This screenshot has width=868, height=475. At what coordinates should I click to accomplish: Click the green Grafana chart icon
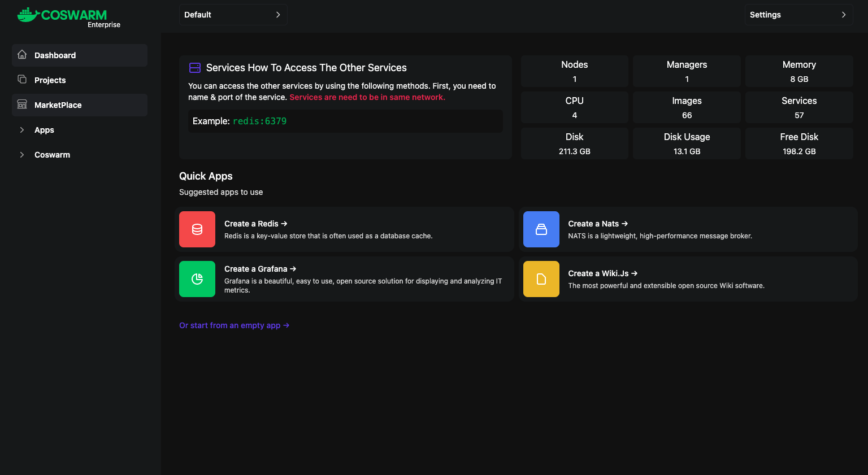197,279
